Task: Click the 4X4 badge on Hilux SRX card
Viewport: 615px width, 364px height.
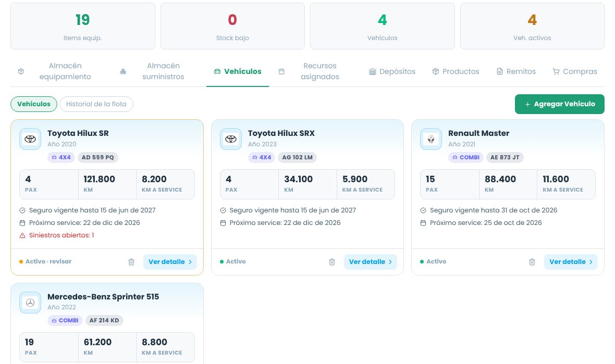Action: click(262, 157)
